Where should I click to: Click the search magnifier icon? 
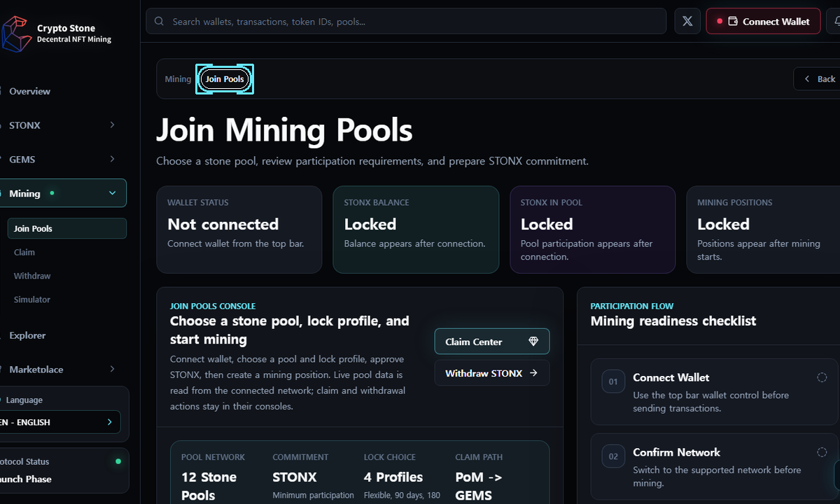coord(160,22)
